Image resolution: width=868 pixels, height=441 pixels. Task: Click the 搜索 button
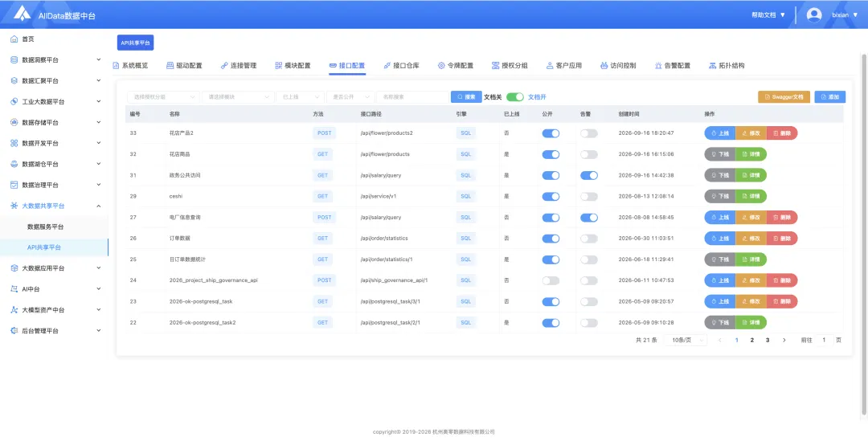[x=466, y=97]
